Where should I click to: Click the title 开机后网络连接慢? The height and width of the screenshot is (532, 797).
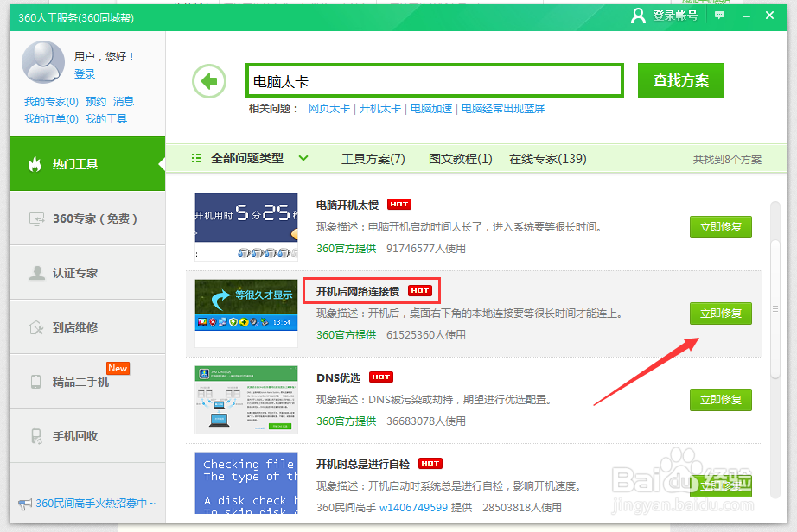pos(358,291)
